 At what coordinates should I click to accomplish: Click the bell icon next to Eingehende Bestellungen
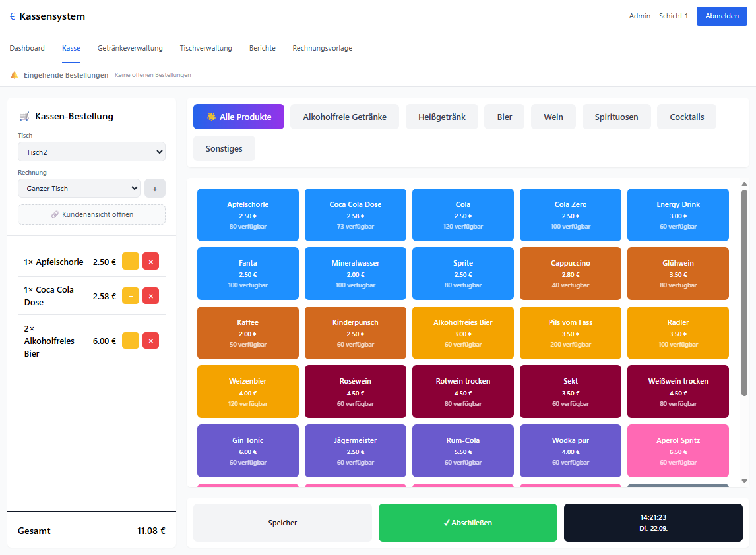(15, 75)
